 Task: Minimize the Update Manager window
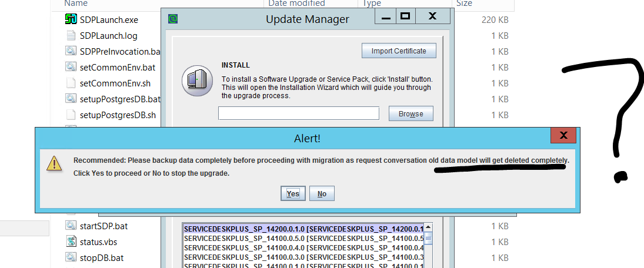tap(386, 17)
